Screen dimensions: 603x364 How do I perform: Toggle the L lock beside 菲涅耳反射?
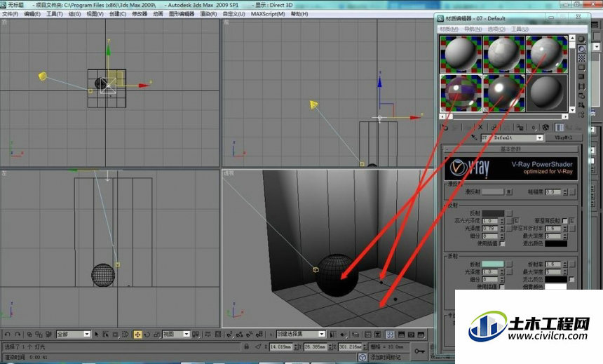(x=572, y=220)
